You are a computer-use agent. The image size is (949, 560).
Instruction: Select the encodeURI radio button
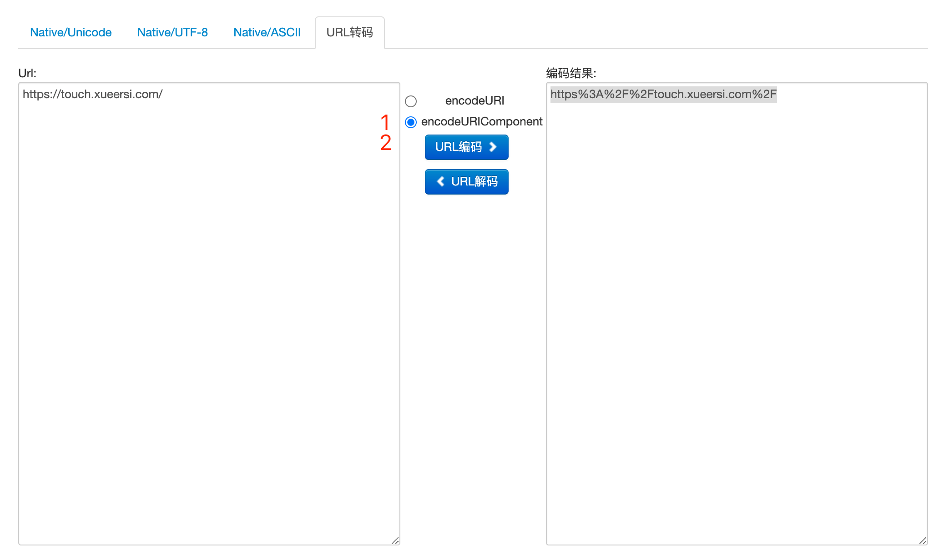point(411,101)
